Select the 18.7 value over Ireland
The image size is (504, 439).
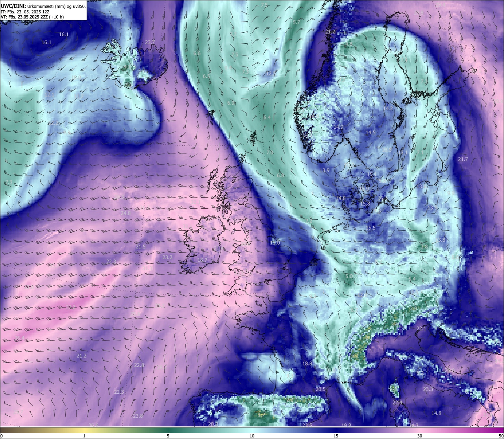tap(202, 260)
